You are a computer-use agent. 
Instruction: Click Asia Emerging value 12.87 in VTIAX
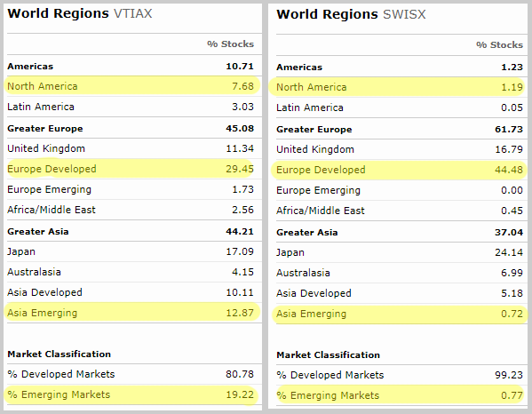[240, 313]
